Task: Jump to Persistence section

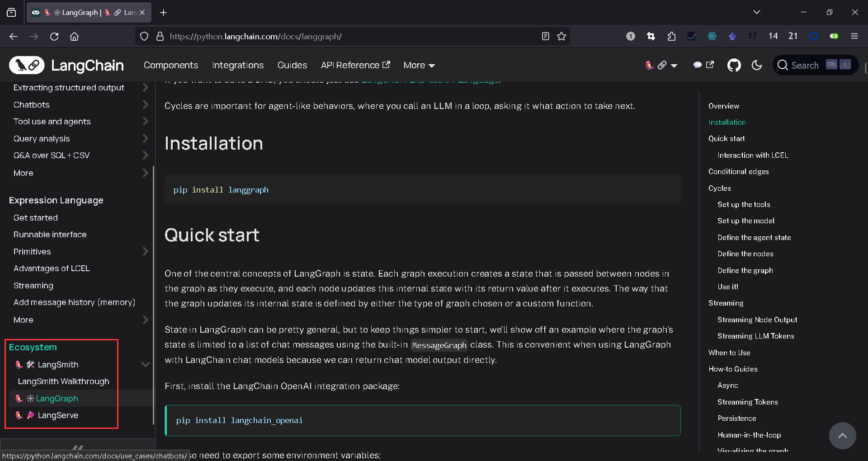Action: [737, 418]
